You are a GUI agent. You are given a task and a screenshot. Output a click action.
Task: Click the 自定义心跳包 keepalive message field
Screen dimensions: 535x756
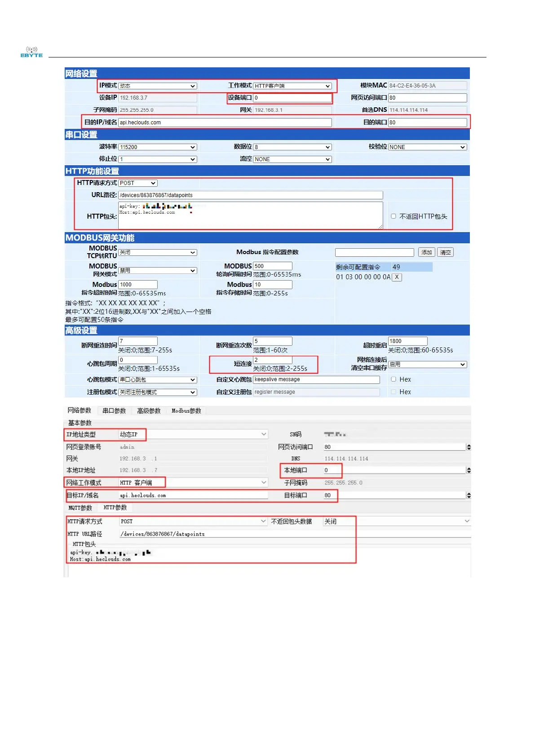tap(316, 380)
